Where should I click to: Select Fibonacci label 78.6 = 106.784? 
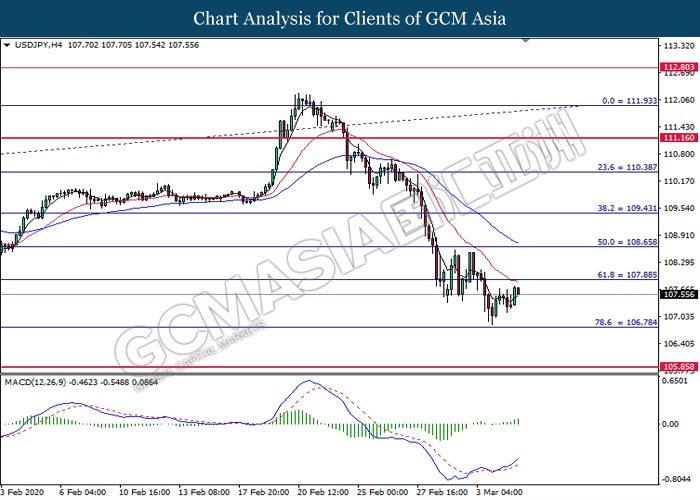626,322
